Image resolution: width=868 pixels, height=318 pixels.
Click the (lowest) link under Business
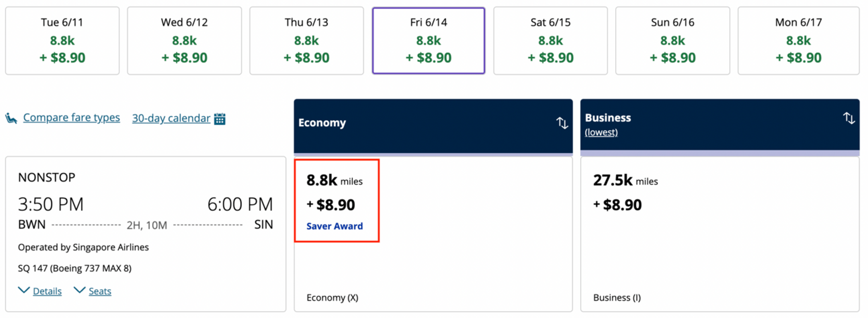click(601, 132)
